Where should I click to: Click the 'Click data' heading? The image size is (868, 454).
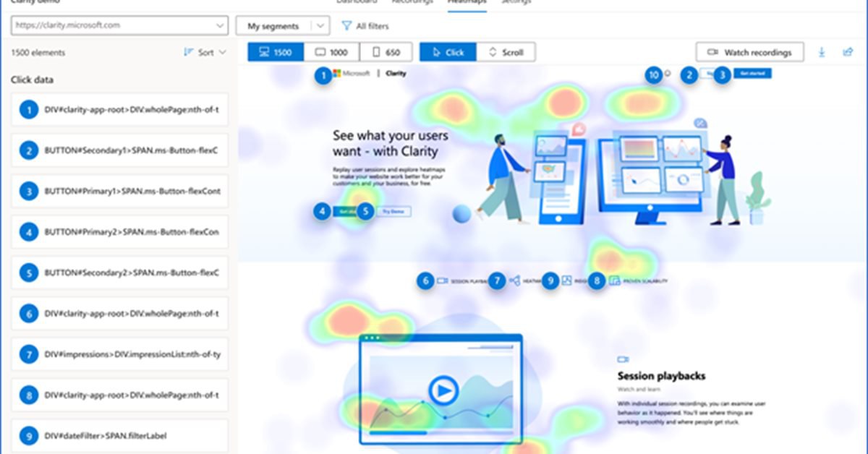click(33, 80)
